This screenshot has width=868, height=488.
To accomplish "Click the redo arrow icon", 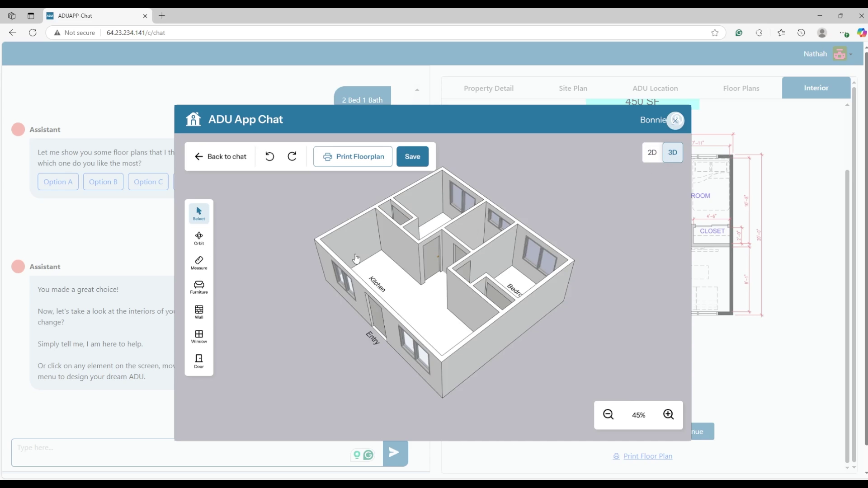I will tap(292, 156).
